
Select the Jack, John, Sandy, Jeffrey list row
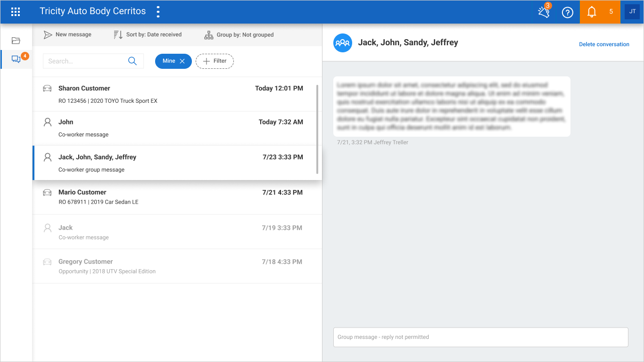(x=177, y=163)
